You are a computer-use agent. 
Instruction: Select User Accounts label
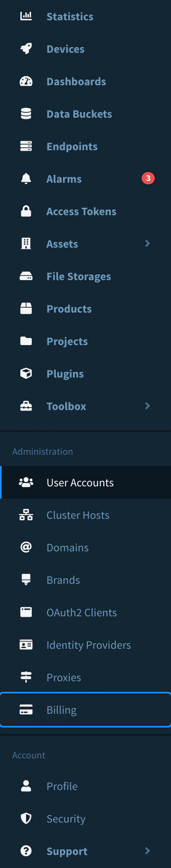click(80, 483)
